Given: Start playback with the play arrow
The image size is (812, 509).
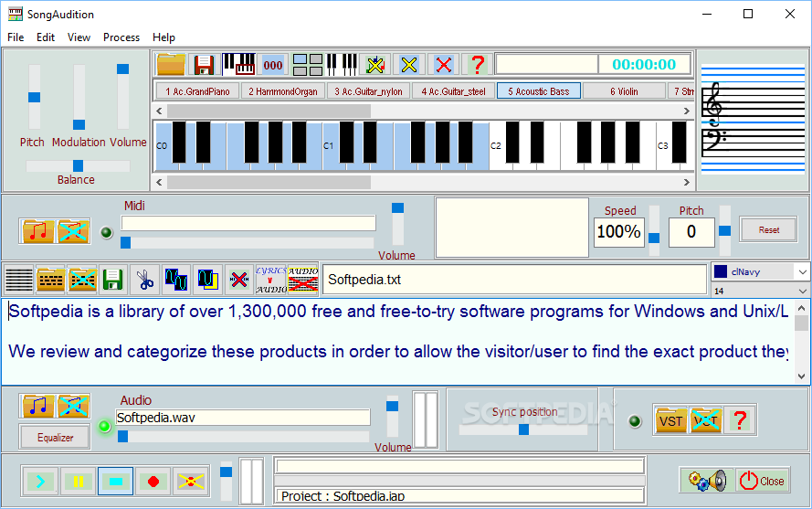Looking at the screenshot, I should (40, 482).
